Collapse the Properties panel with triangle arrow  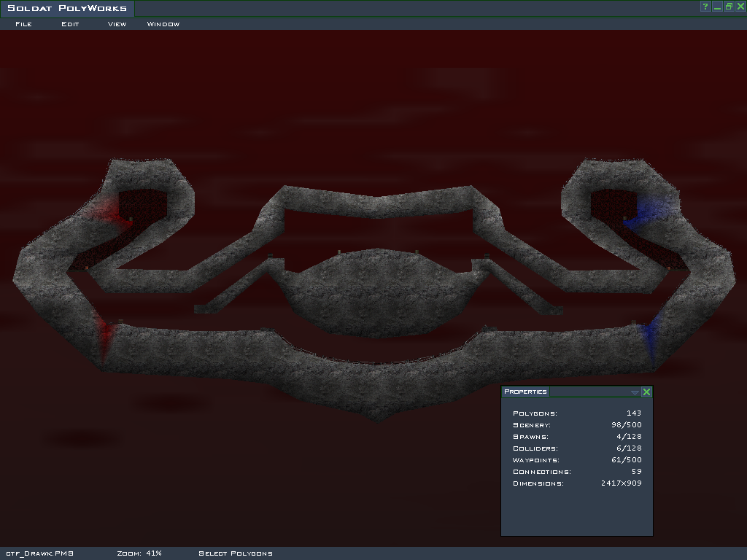tap(635, 392)
